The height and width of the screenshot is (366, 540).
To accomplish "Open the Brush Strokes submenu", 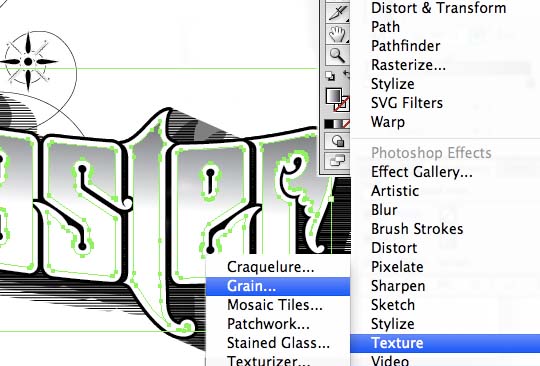I will (x=417, y=229).
